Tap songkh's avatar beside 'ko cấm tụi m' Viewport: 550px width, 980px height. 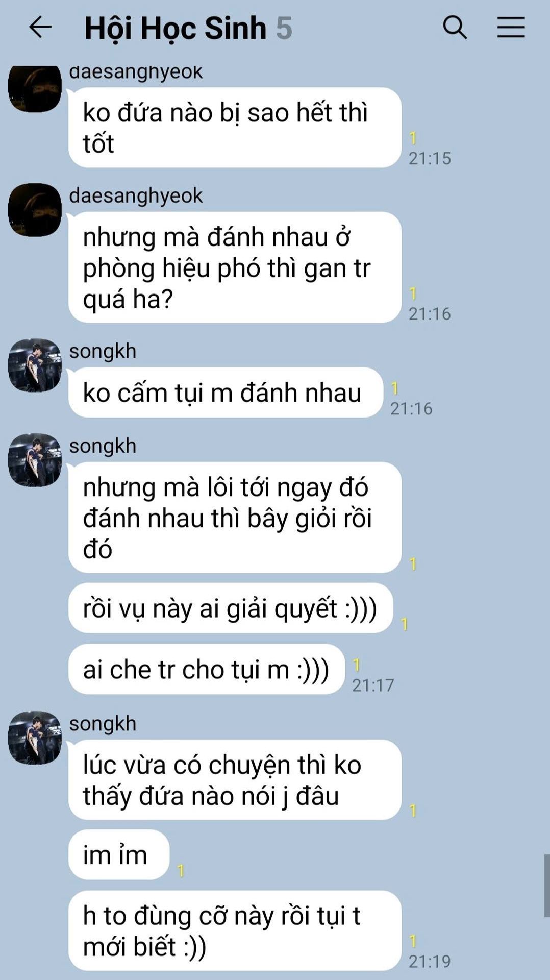(35, 365)
